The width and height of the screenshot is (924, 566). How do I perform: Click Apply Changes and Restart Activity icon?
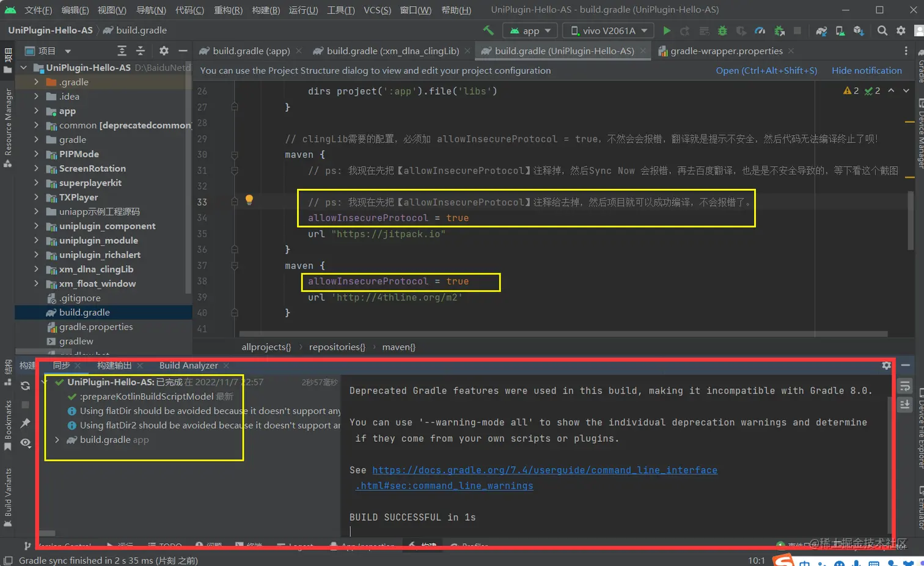click(x=685, y=31)
